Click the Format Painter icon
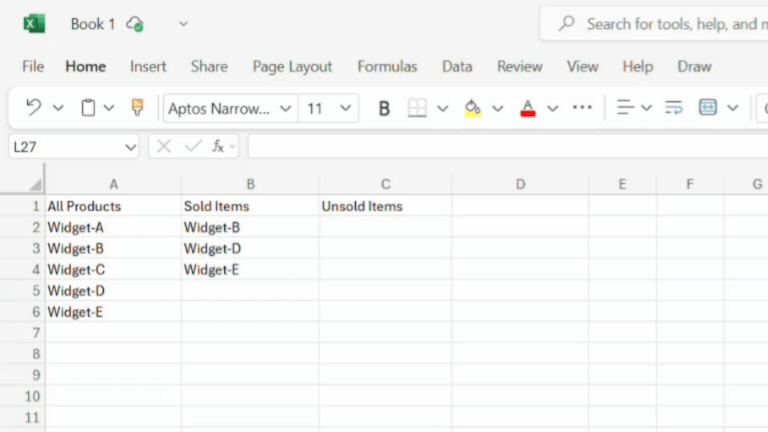Viewport: 768px width, 432px height. point(137,107)
